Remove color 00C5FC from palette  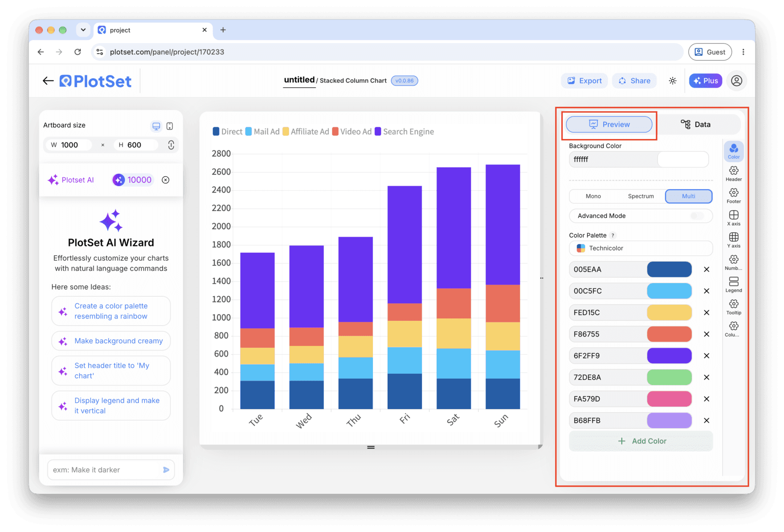pyautogui.click(x=707, y=291)
